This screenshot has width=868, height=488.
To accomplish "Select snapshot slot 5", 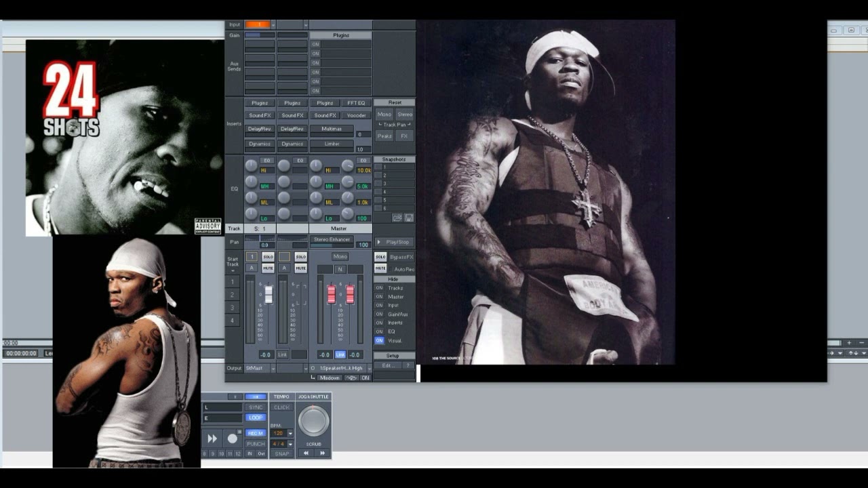I will click(394, 200).
